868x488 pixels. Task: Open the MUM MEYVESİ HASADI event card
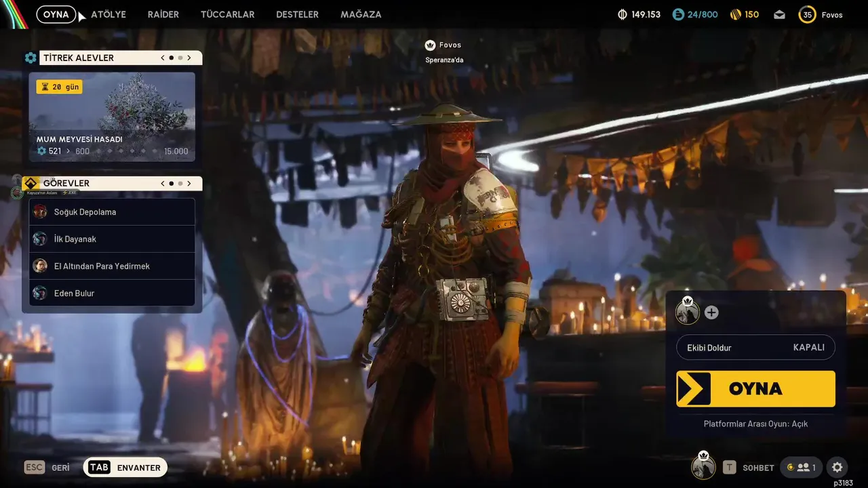pos(112,117)
